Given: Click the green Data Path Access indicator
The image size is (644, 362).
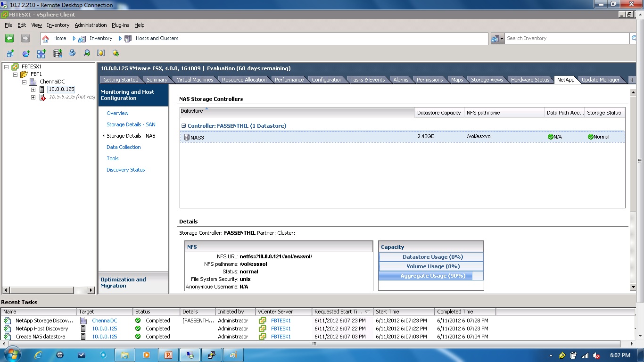Looking at the screenshot, I should (x=551, y=137).
